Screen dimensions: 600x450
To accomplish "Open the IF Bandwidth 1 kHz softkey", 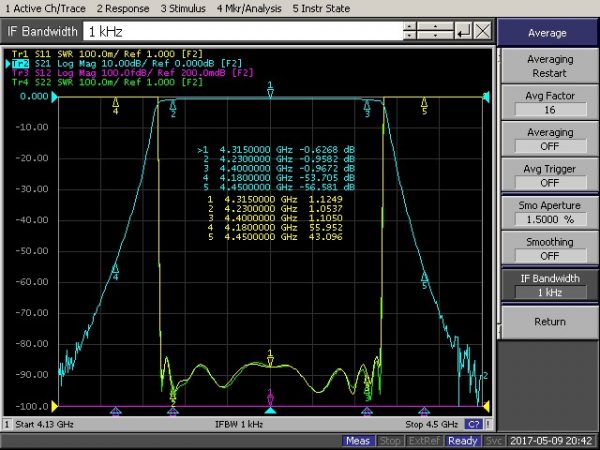I will pyautogui.click(x=549, y=285).
